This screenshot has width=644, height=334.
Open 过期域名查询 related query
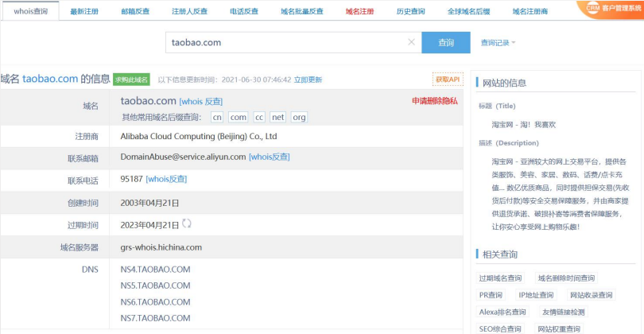pyautogui.click(x=500, y=278)
